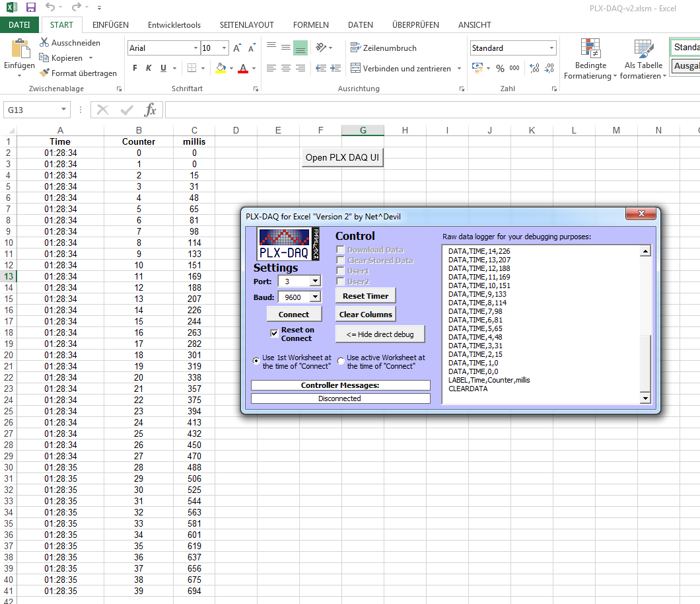Align text right
The width and height of the screenshot is (700, 604).
coord(300,68)
